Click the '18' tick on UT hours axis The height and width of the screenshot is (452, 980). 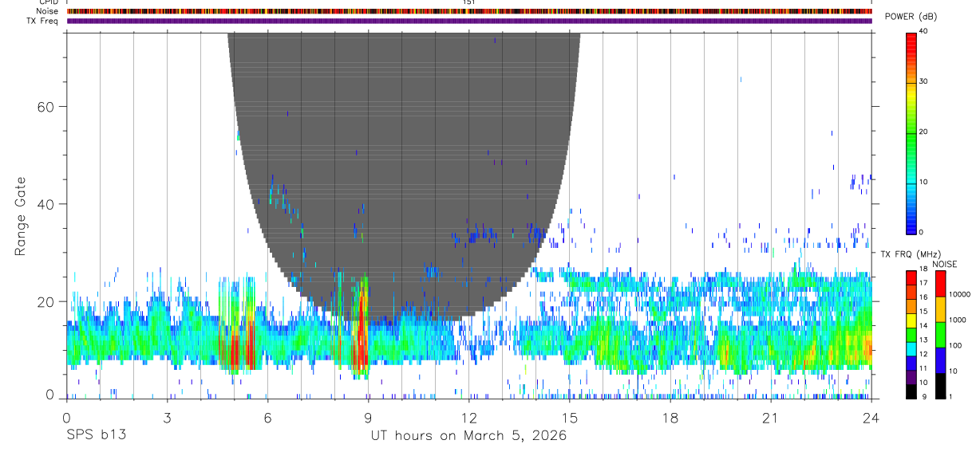[x=670, y=417]
